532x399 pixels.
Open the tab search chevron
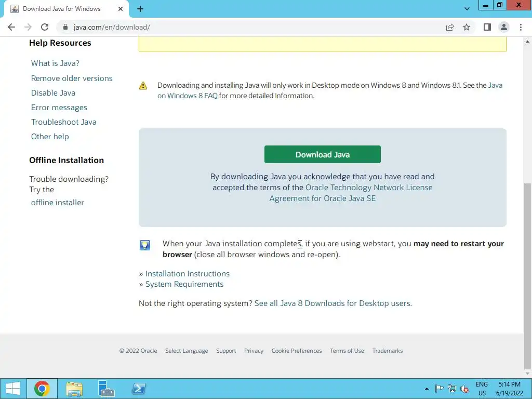[x=467, y=9]
